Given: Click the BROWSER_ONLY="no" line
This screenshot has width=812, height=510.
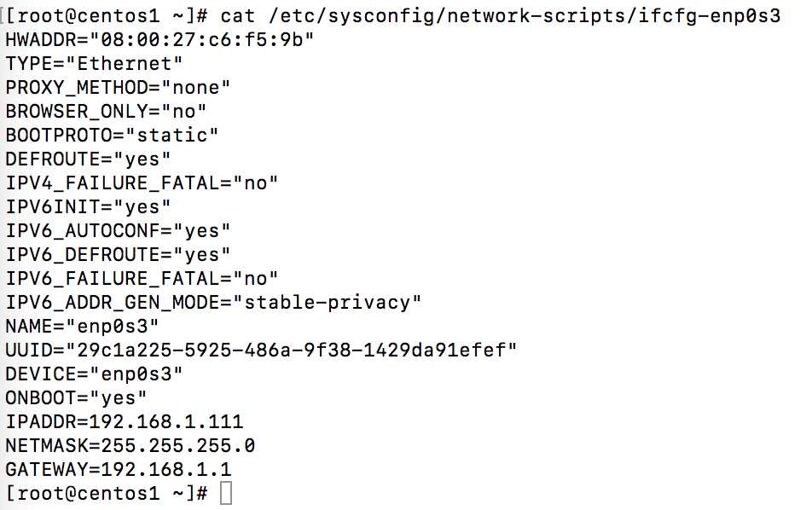Looking at the screenshot, I should [x=106, y=112].
